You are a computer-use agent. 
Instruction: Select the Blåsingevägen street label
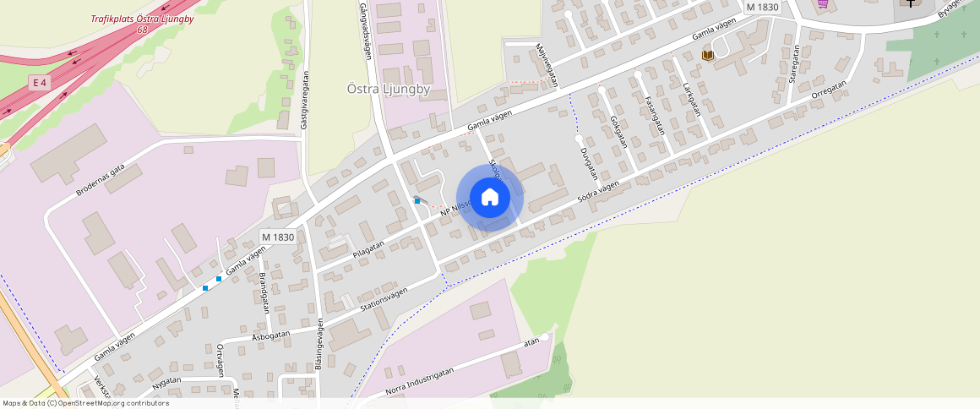pos(319,345)
